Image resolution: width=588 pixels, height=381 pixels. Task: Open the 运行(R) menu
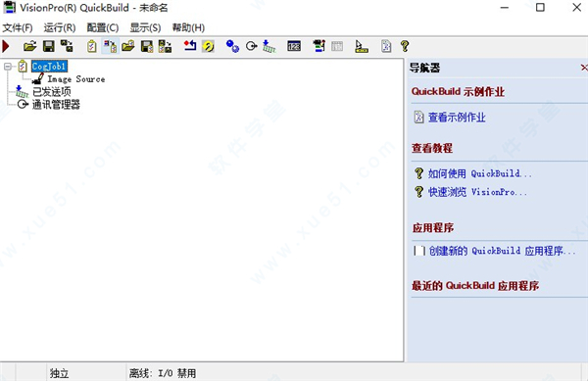click(60, 27)
